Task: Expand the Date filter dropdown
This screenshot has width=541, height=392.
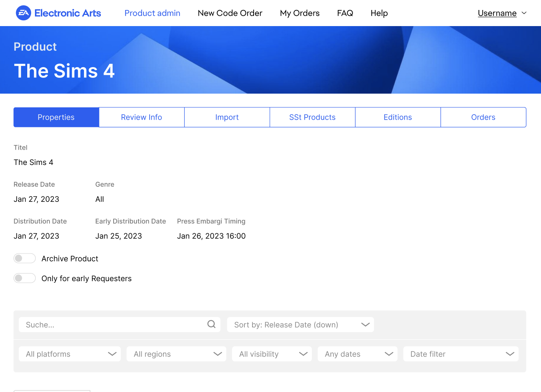Action: point(460,354)
